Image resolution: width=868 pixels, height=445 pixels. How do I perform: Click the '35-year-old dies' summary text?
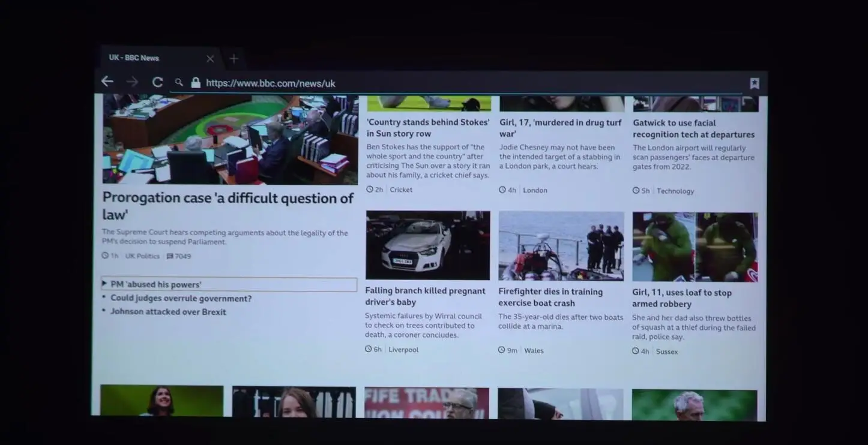[561, 321]
